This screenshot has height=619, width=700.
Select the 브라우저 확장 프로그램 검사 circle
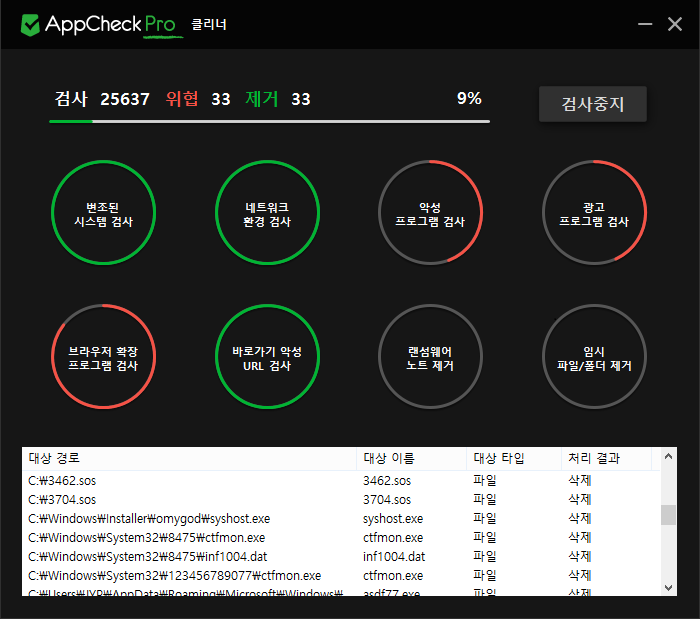tap(103, 357)
